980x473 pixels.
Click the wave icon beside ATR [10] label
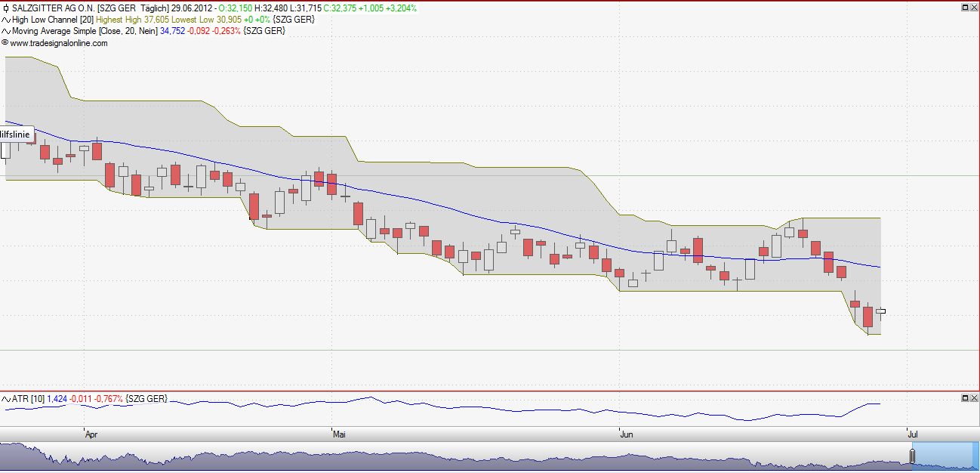[x=6, y=398]
